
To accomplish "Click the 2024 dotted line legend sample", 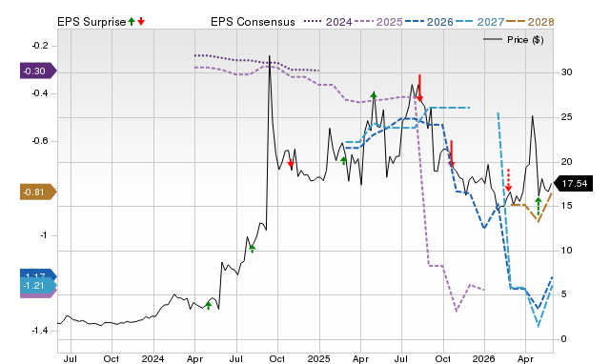I will 313,22.
